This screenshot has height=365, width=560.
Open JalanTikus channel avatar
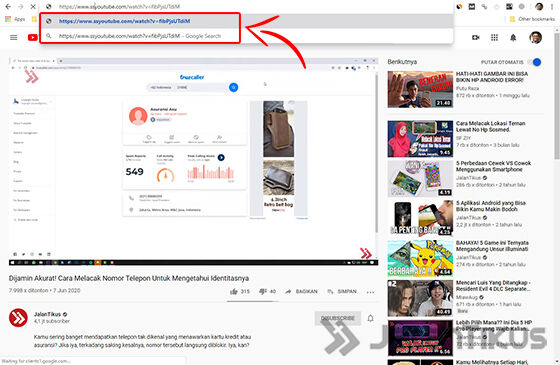pos(18,318)
